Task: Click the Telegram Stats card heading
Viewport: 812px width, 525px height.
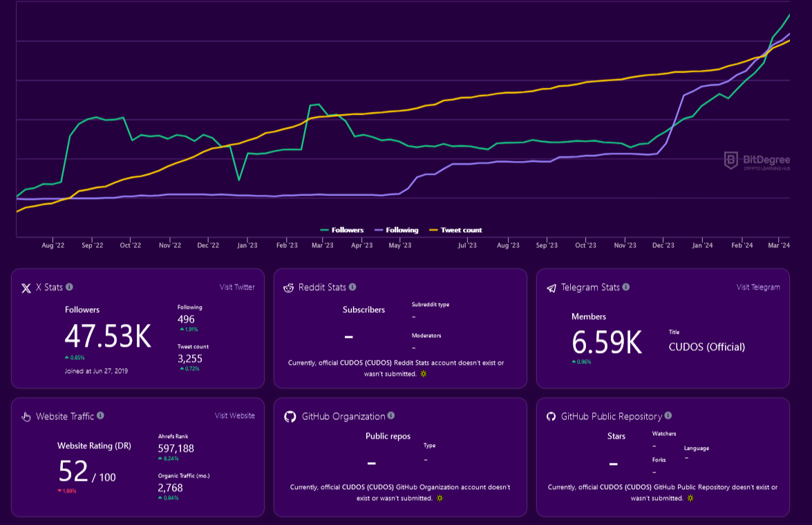Action: pyautogui.click(x=590, y=287)
